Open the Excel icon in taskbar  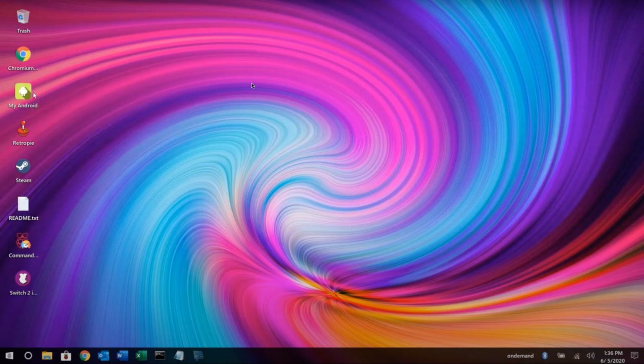[x=141, y=356]
